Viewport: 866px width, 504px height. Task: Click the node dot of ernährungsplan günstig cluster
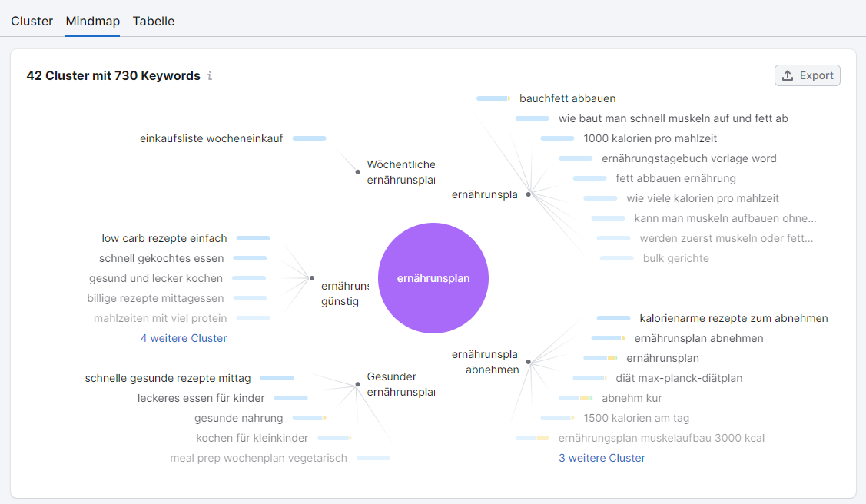pyautogui.click(x=312, y=278)
